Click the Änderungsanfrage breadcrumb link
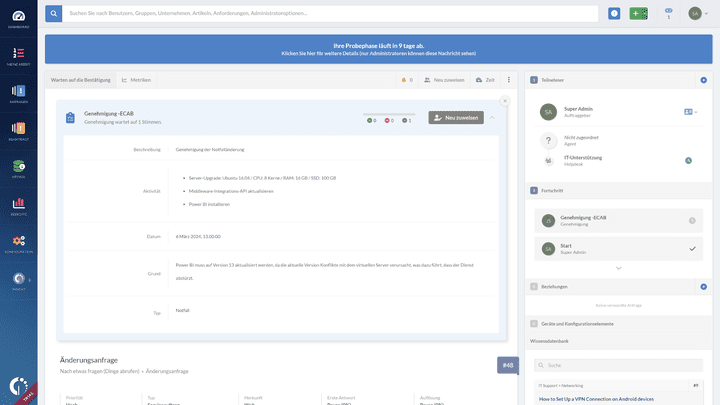The width and height of the screenshot is (720, 405). click(x=167, y=371)
